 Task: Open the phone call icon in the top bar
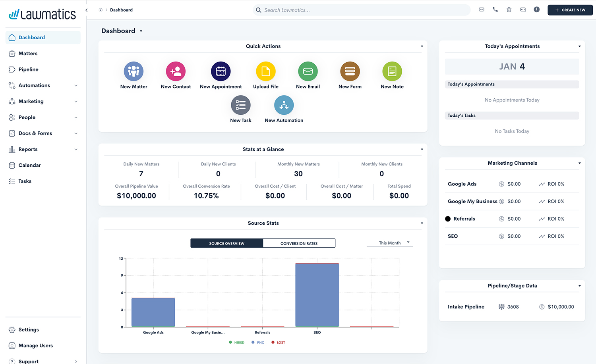[495, 10]
